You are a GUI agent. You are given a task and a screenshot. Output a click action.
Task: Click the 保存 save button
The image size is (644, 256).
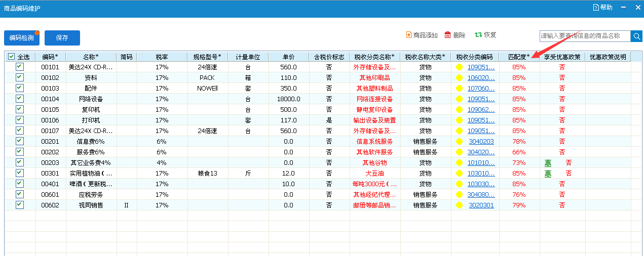click(62, 38)
